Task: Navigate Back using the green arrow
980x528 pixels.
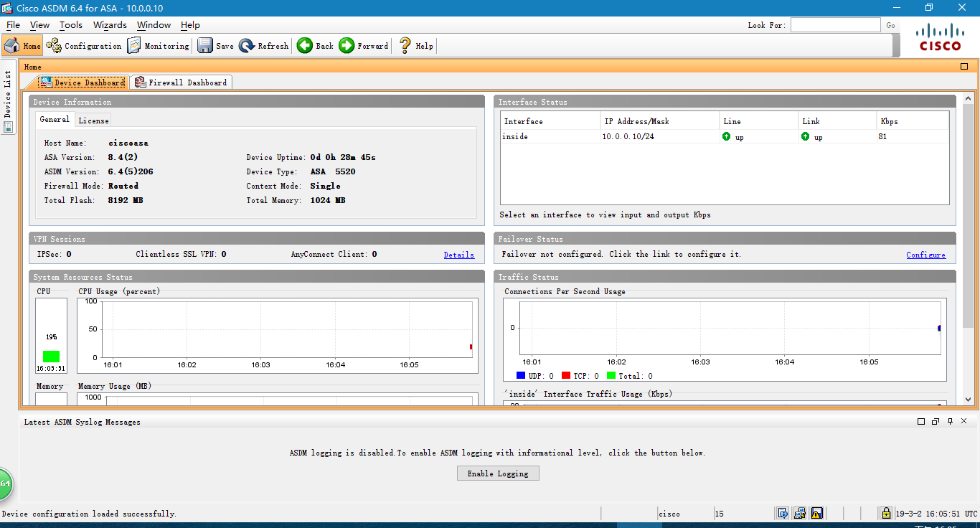Action: (315, 45)
